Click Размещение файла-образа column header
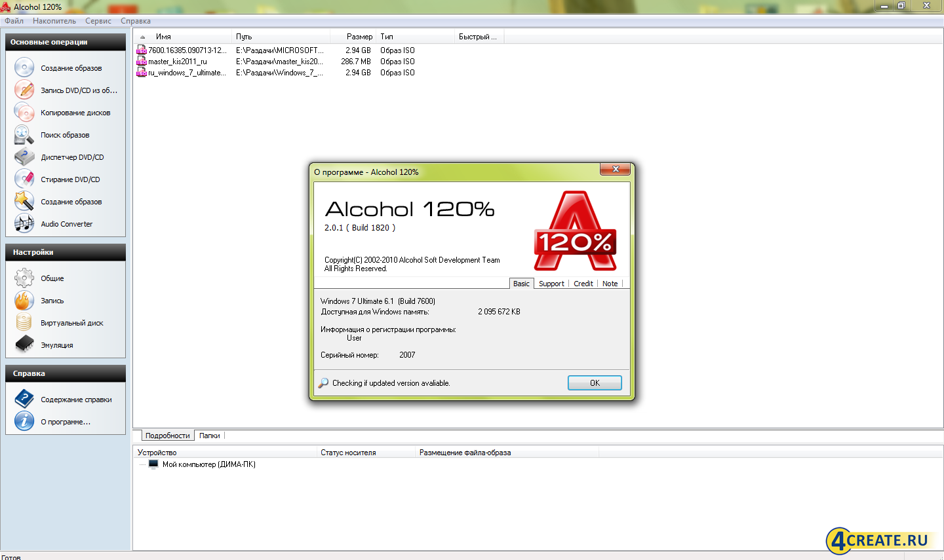Viewport: 944px width, 560px height. coord(507,453)
